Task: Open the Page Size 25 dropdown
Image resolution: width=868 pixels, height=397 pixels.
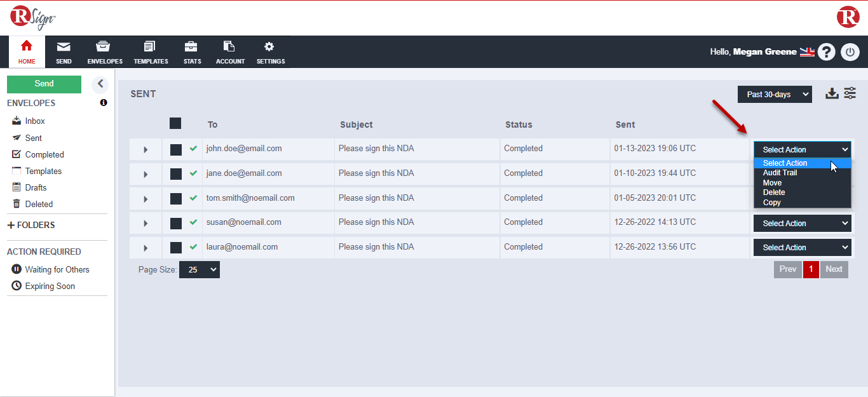Action: point(199,270)
